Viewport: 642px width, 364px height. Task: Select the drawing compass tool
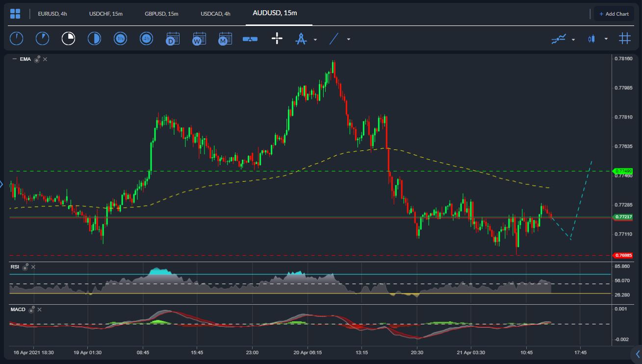(x=302, y=38)
